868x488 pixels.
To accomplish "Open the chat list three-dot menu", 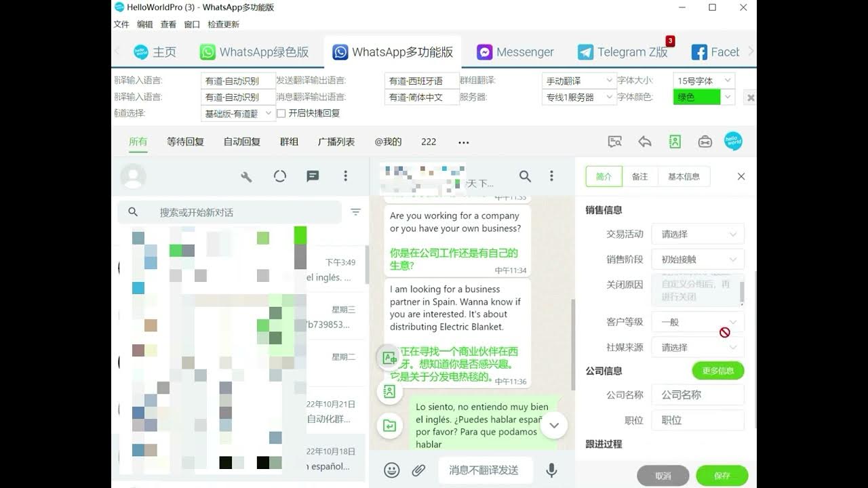I will click(345, 176).
